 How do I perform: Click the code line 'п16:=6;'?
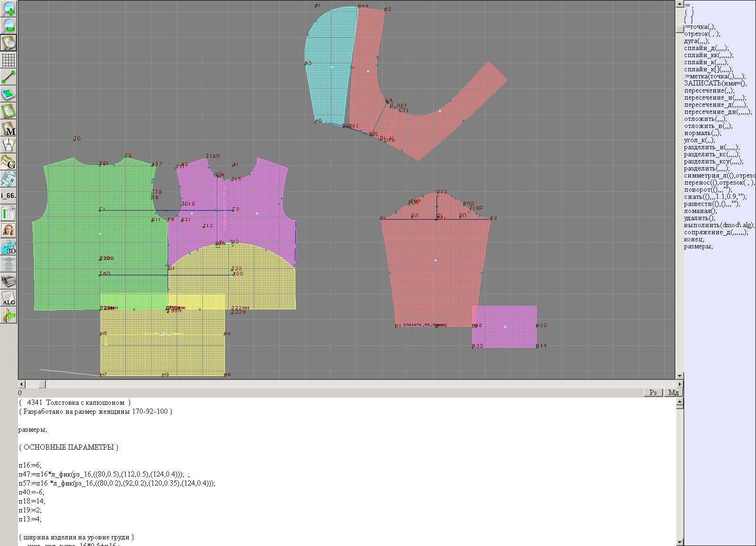pos(30,465)
